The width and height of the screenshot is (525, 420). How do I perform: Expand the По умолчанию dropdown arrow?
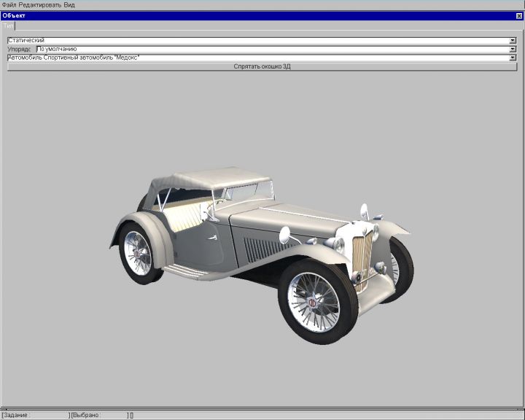point(513,49)
